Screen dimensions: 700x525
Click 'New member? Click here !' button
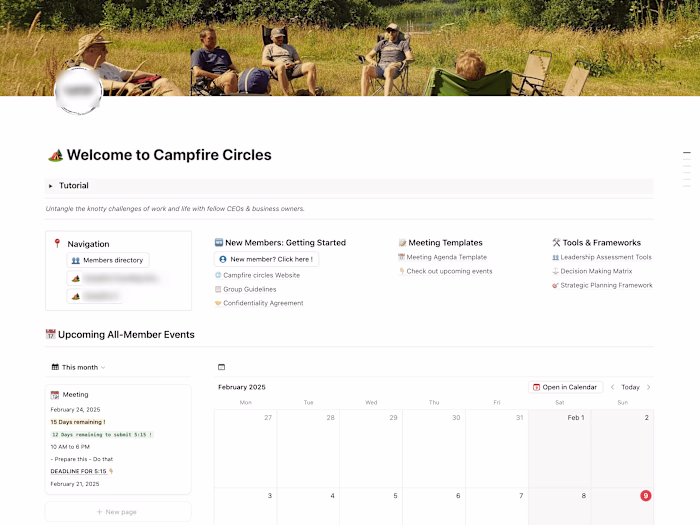[267, 259]
